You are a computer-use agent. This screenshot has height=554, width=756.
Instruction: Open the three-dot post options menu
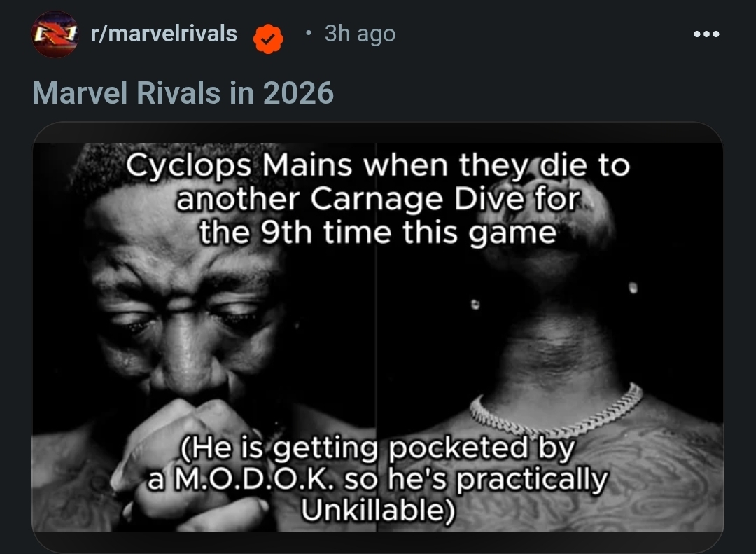click(x=706, y=34)
